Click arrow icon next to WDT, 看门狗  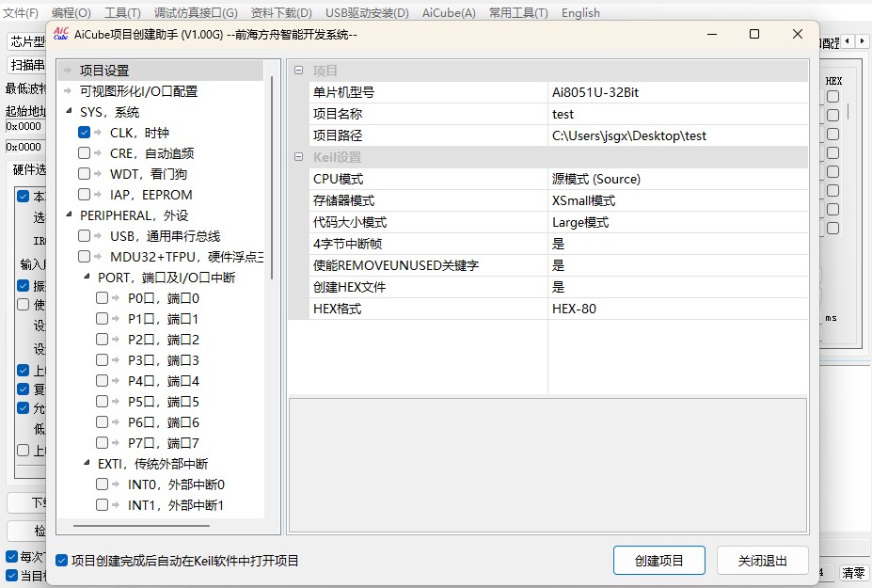click(x=98, y=173)
